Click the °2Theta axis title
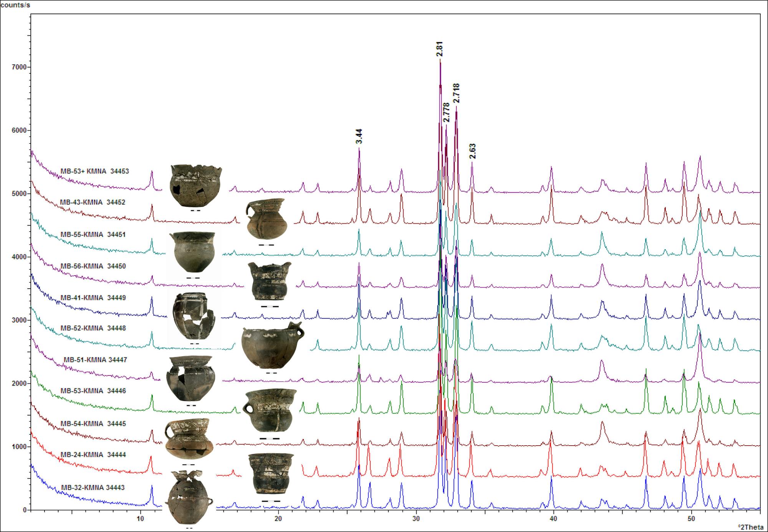The image size is (768, 532). click(x=750, y=527)
